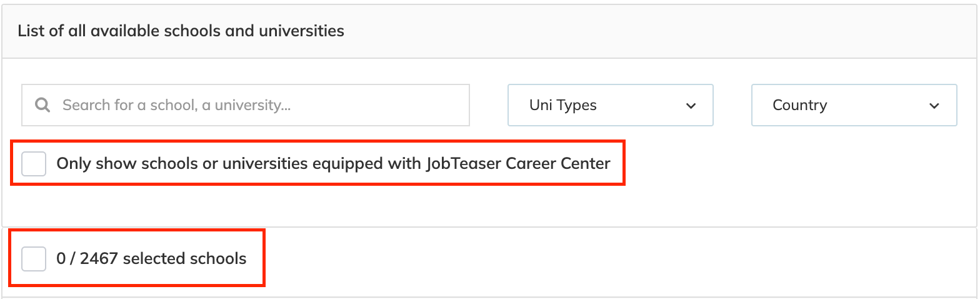Click the 'Country' text in dropdown
The height and width of the screenshot is (299, 980).
click(799, 105)
